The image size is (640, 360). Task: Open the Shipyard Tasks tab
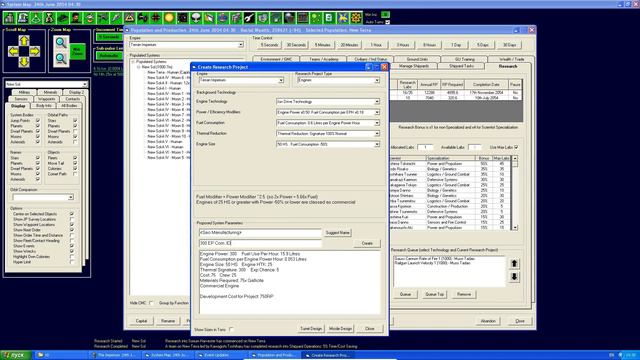pyautogui.click(x=462, y=66)
